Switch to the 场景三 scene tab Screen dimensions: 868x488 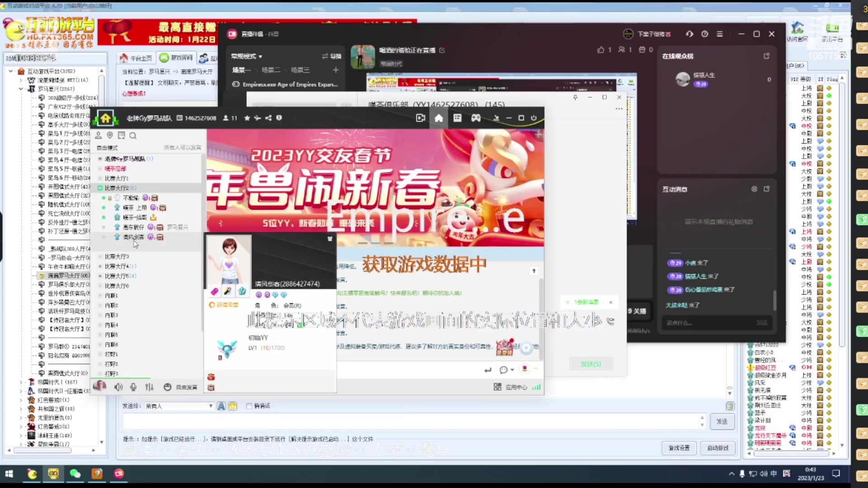point(300,70)
